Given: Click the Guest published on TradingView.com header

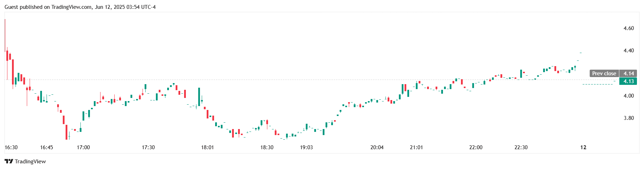Looking at the screenshot, I should click(80, 7).
